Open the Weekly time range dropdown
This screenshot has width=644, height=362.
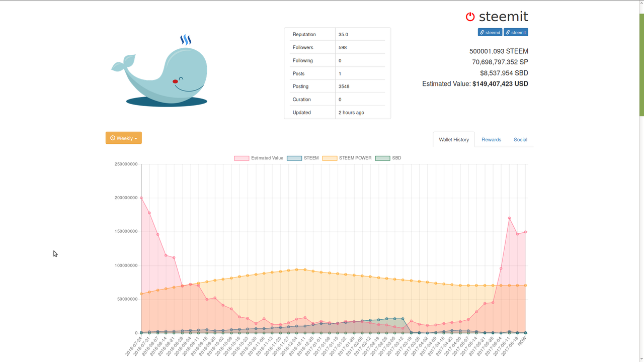pyautogui.click(x=123, y=137)
